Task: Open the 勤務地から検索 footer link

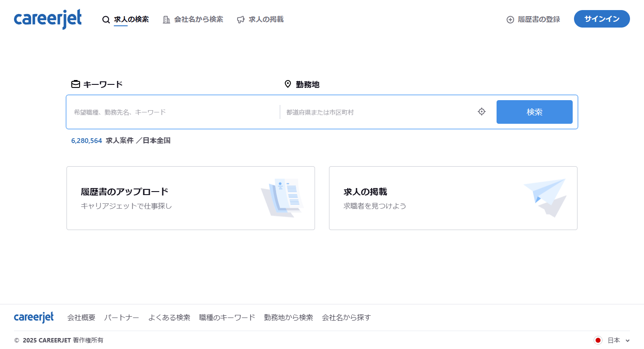Action: [x=289, y=318]
